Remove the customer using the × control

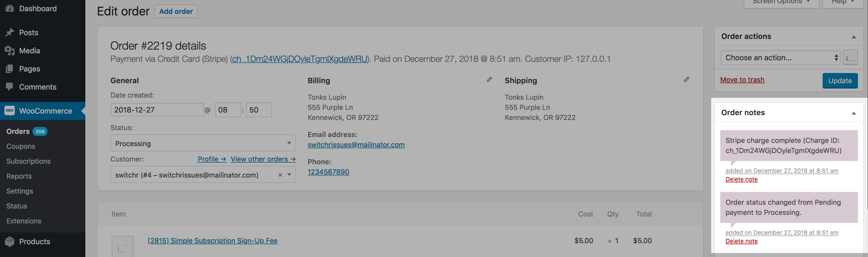(280, 174)
